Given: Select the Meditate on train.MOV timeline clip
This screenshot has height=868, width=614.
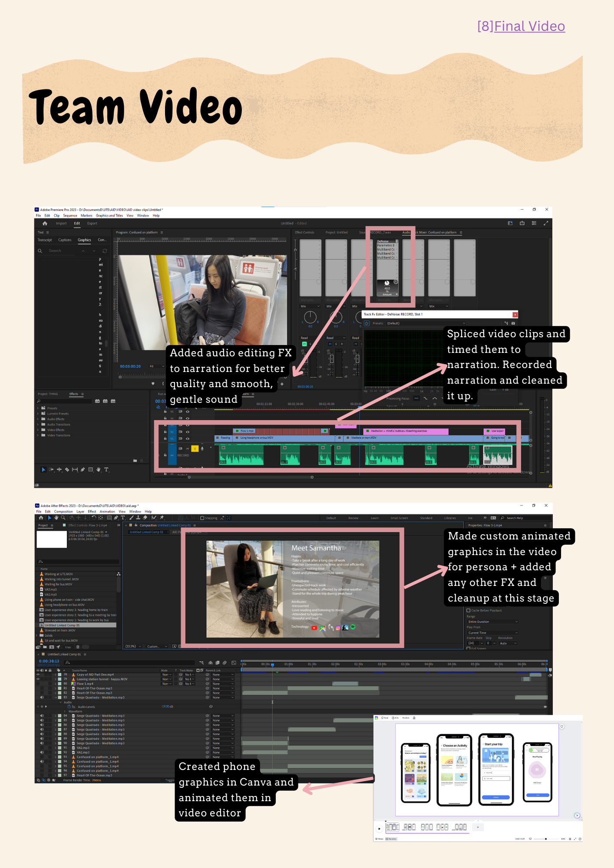Looking at the screenshot, I should 364,438.
